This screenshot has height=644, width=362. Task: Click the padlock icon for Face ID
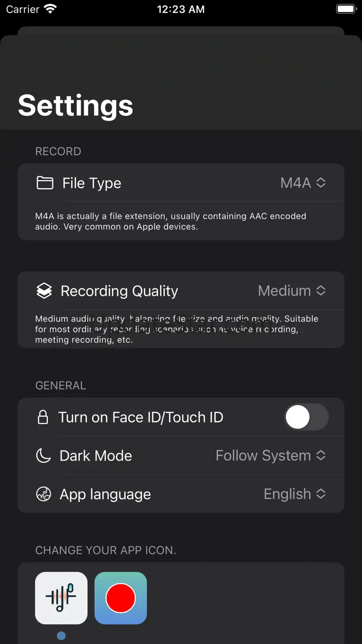click(43, 417)
